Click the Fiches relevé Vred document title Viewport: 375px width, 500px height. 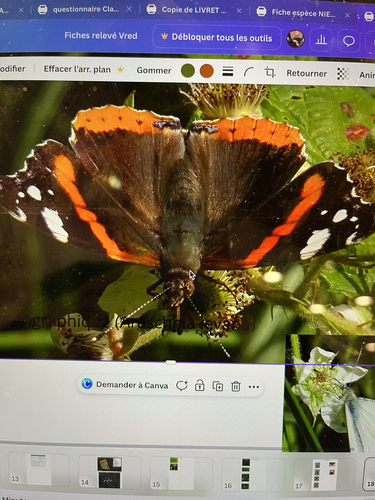(x=101, y=36)
